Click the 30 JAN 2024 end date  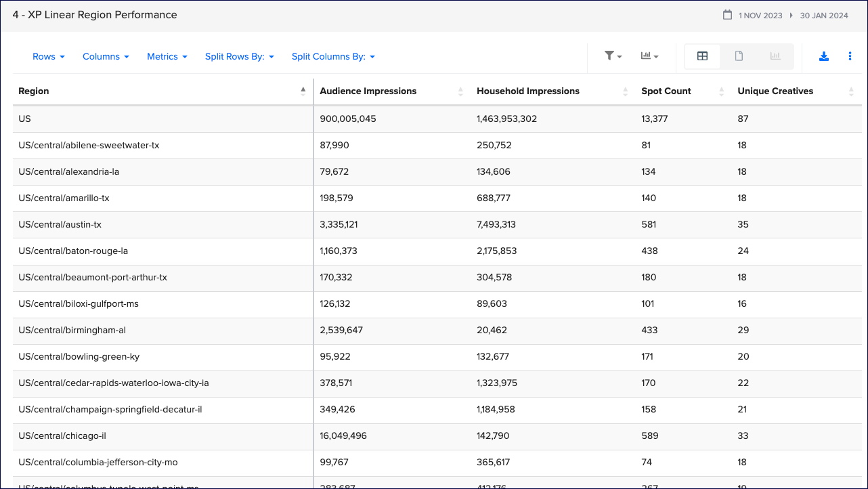coord(824,16)
